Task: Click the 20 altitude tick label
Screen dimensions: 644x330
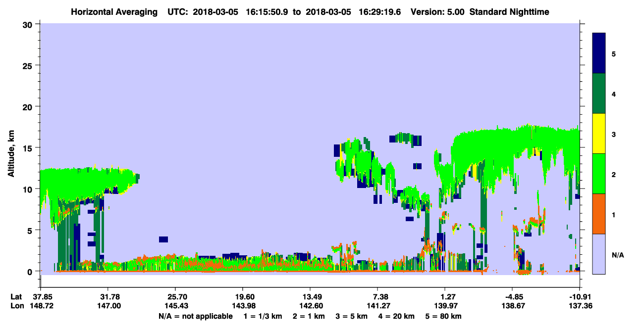Action: 29,106
